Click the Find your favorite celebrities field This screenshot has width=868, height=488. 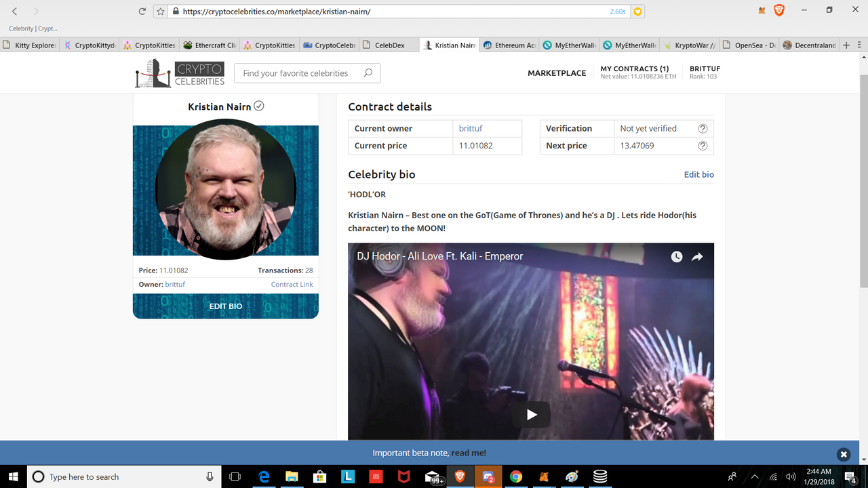(x=307, y=73)
